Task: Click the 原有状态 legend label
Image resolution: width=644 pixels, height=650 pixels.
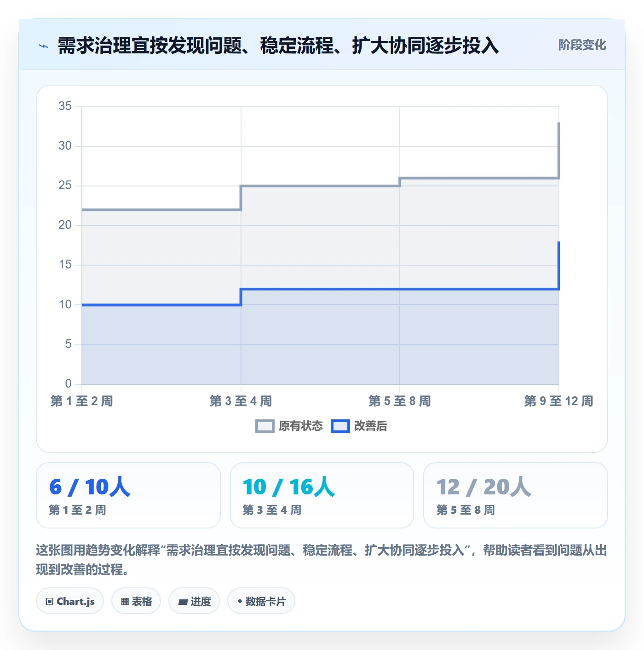Action: point(301,426)
